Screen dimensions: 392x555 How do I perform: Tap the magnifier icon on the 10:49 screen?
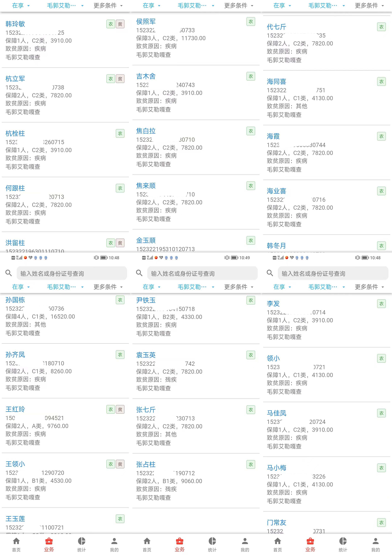[x=139, y=273]
